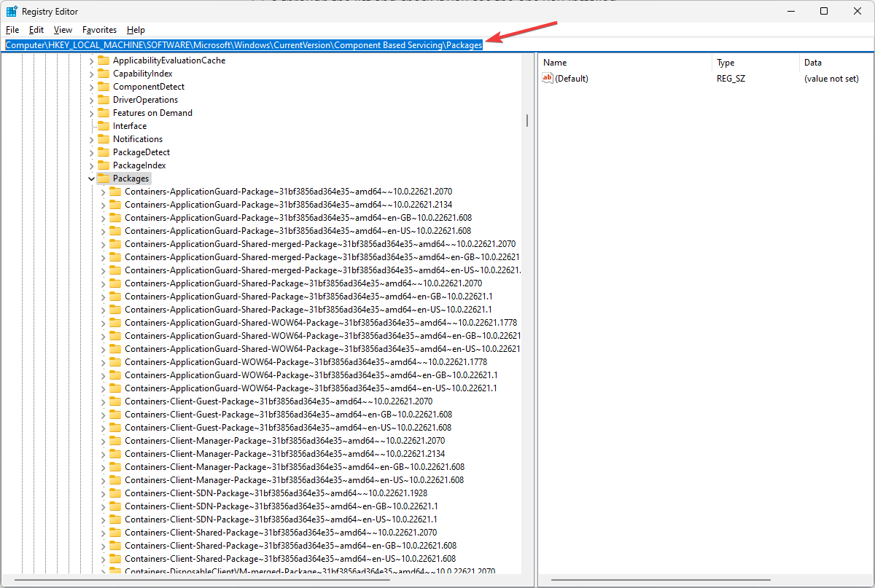Click the ComponentDetect folder icon
This screenshot has width=875, height=588.
(103, 87)
